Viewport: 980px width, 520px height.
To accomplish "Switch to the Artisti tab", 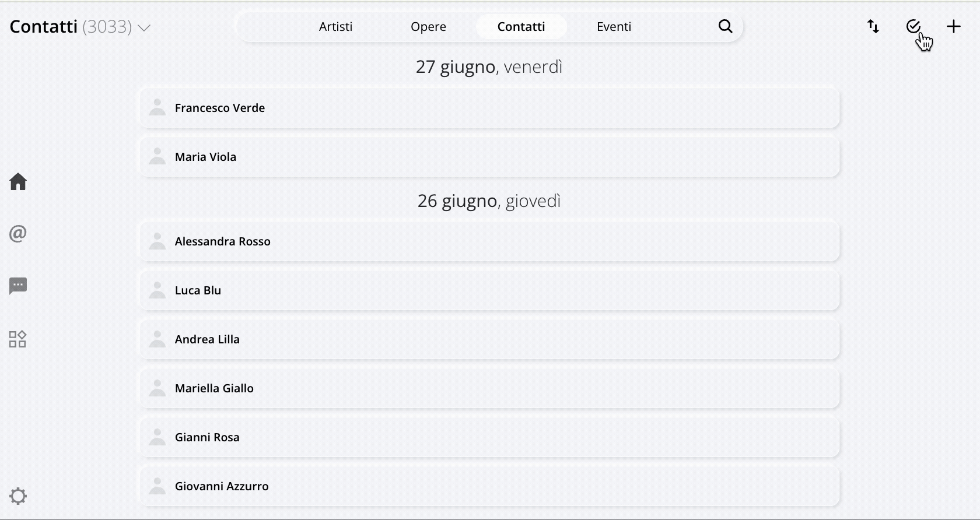I will (x=335, y=26).
